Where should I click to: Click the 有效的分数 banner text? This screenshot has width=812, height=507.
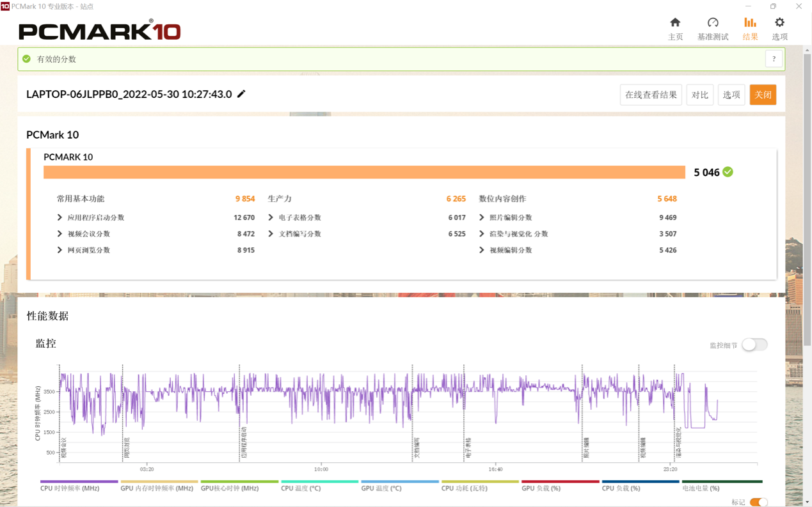tap(56, 59)
